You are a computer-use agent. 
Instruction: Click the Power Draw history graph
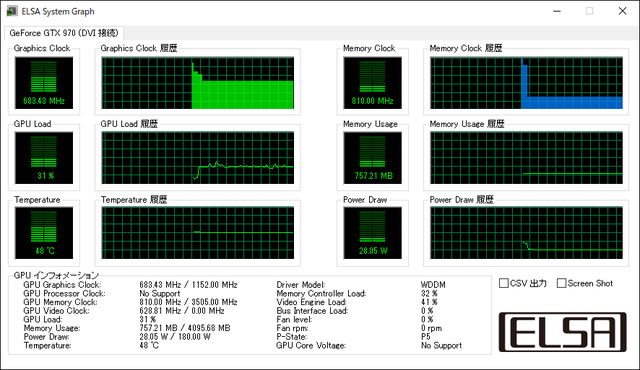click(526, 233)
